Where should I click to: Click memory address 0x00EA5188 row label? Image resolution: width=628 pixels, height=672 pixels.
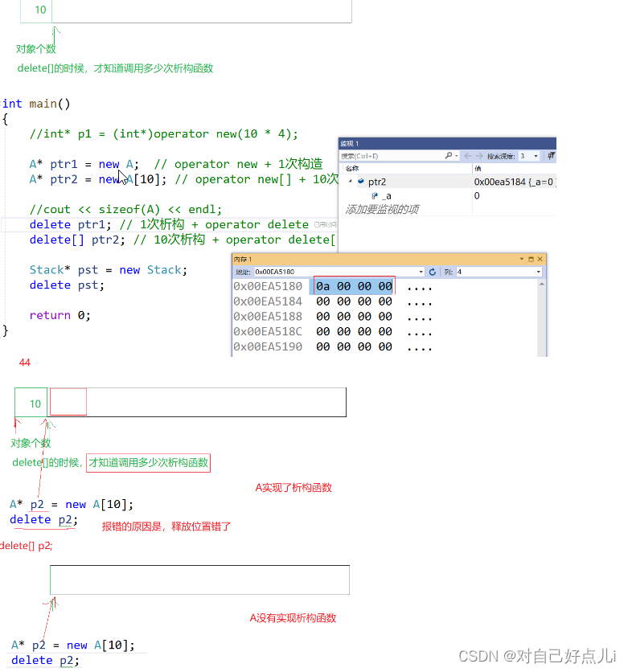pyautogui.click(x=268, y=316)
